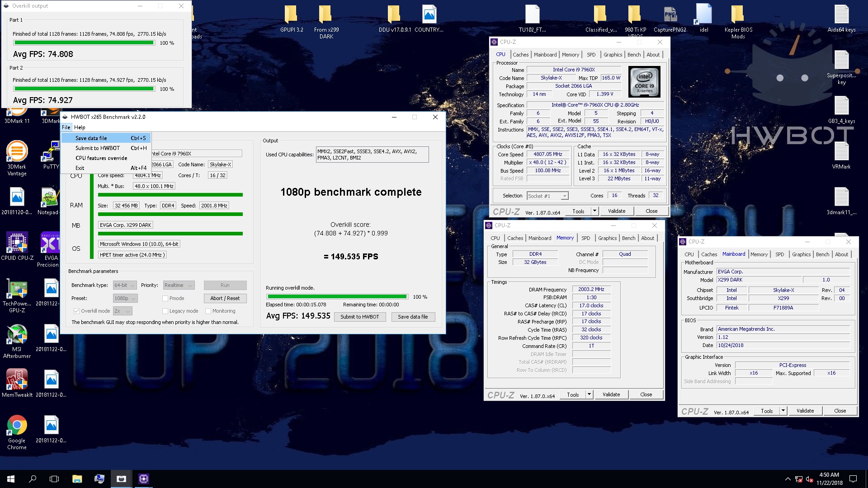Open the Graphics tab in the Mainboard CPU-Z window
Viewport: 868px width, 488px height.
pyautogui.click(x=801, y=254)
